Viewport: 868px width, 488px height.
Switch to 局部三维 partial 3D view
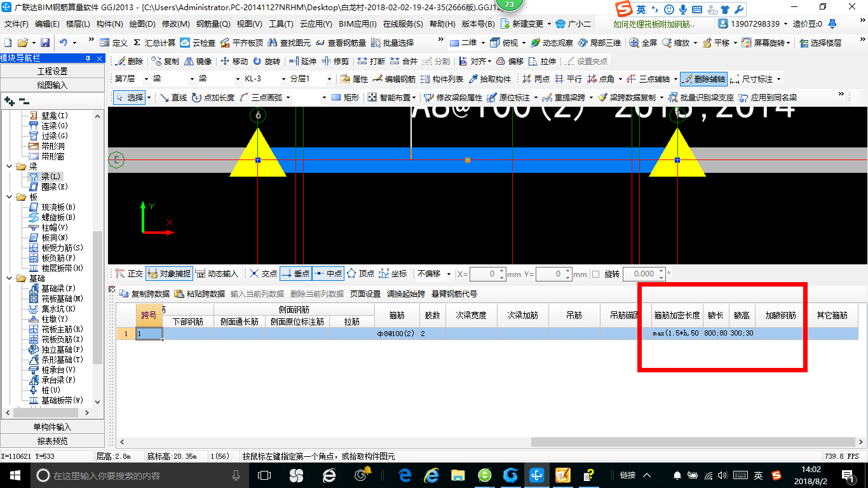[599, 43]
